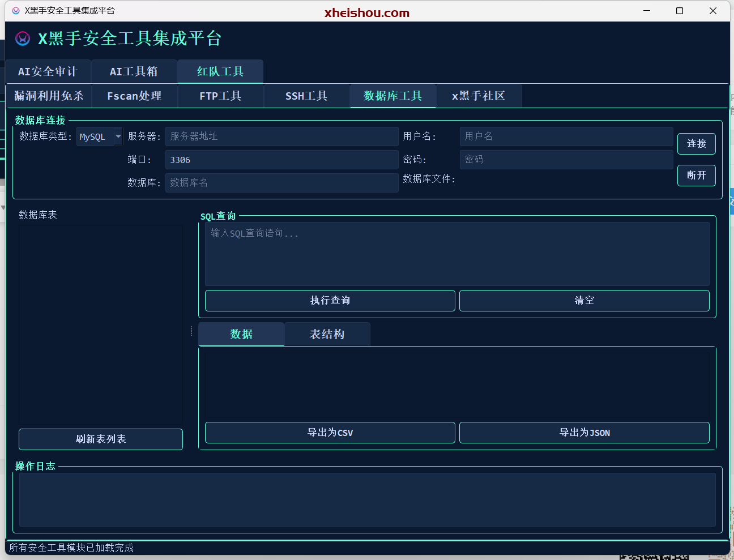This screenshot has width=734, height=560.
Task: Refresh tables with 刷新表列表 button
Action: coord(100,439)
